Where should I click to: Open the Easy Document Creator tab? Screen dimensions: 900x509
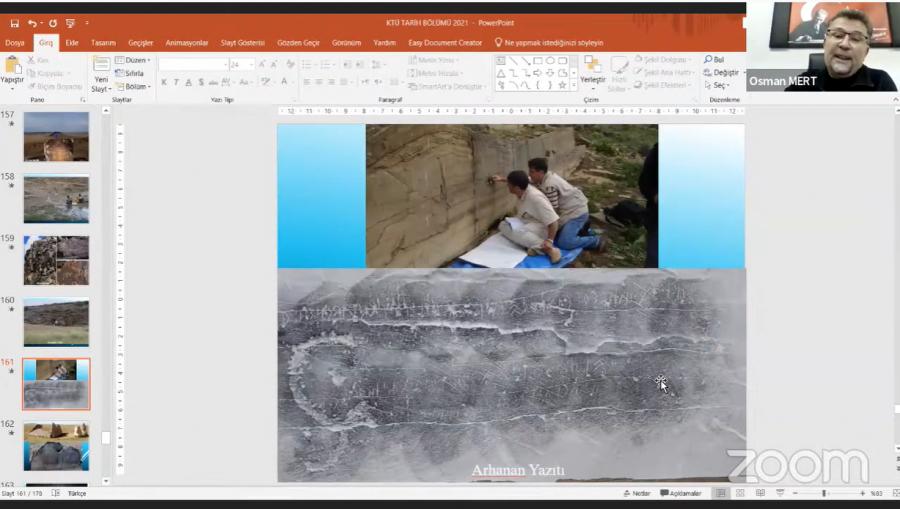445,43
